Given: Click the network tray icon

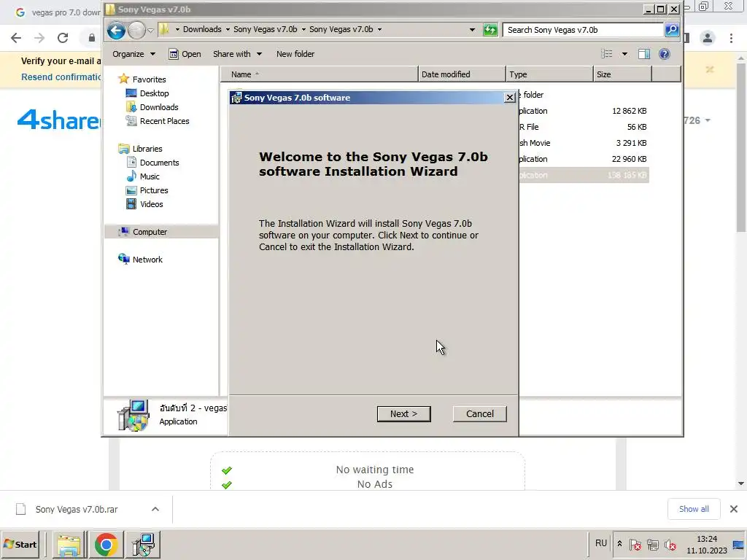Looking at the screenshot, I should pyautogui.click(x=653, y=544).
